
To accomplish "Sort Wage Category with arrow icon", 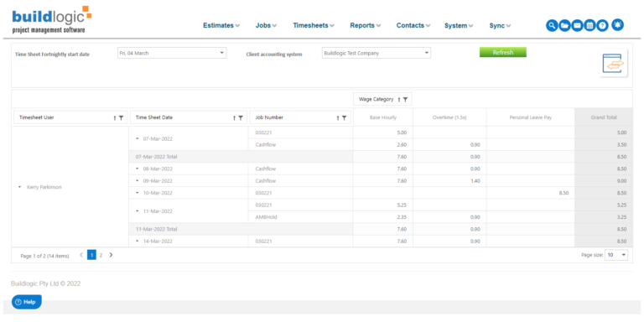I will (x=399, y=100).
